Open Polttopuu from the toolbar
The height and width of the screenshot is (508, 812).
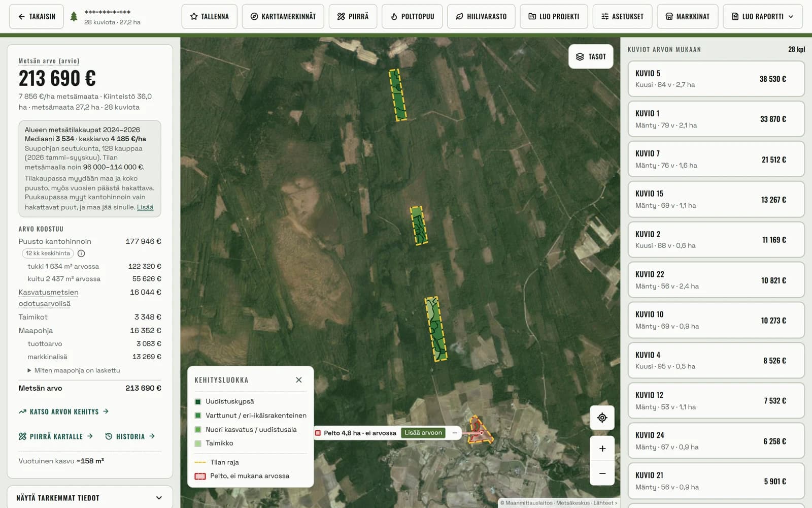click(412, 16)
